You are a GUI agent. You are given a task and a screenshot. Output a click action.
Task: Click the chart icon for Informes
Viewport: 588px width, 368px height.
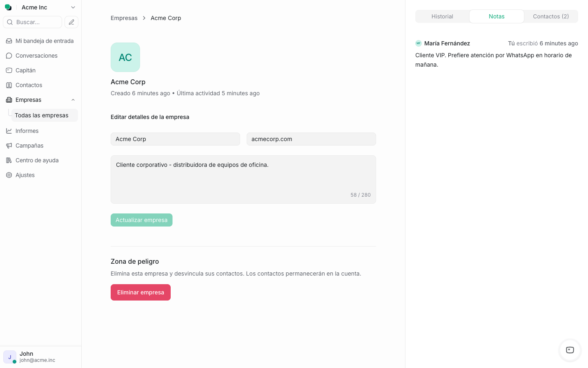tap(9, 131)
